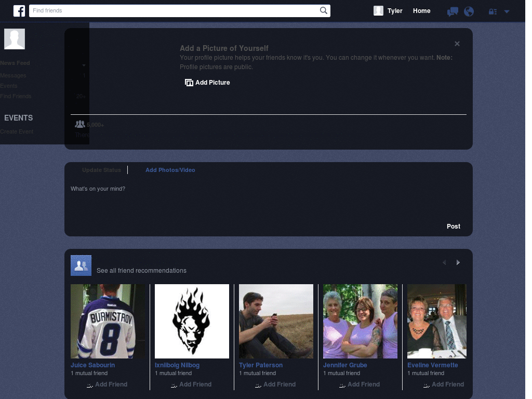The image size is (532, 399).
Task: Click the friends group icon beside 5,000+
Action: (x=79, y=124)
